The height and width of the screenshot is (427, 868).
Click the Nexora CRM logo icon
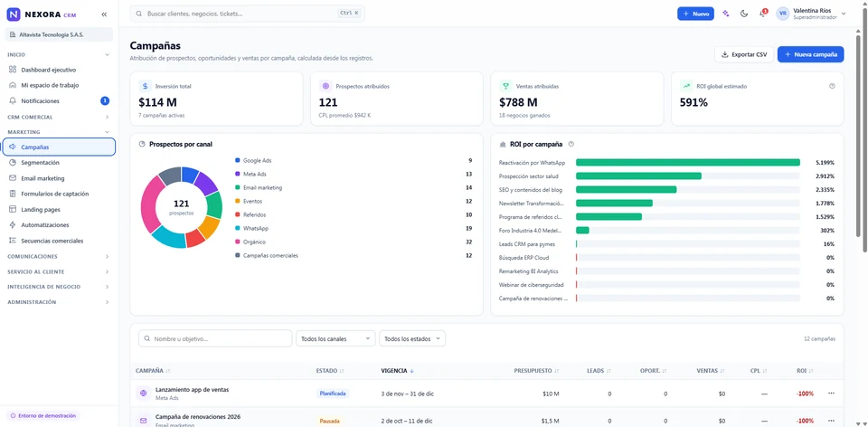(14, 14)
